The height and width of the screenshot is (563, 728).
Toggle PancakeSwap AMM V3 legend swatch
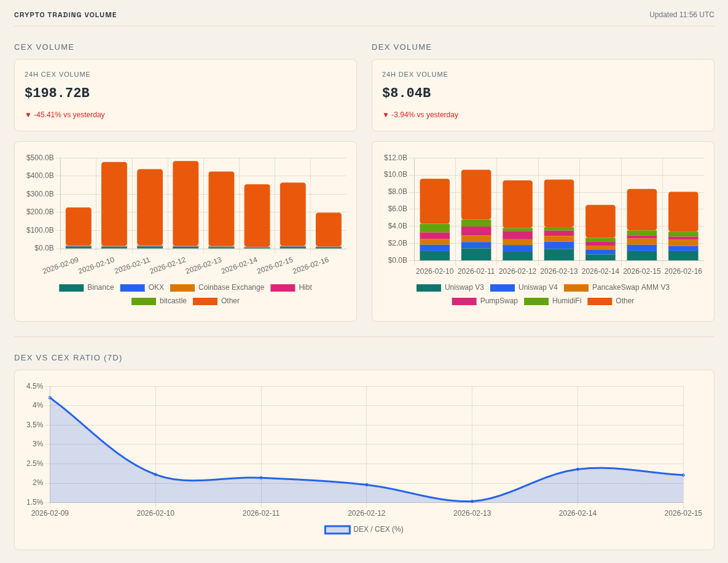click(576, 288)
